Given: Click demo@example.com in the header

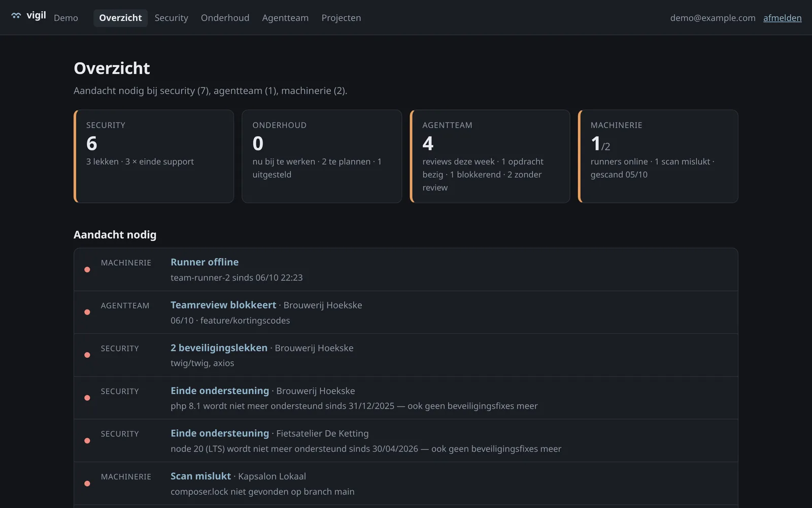Looking at the screenshot, I should (x=713, y=18).
